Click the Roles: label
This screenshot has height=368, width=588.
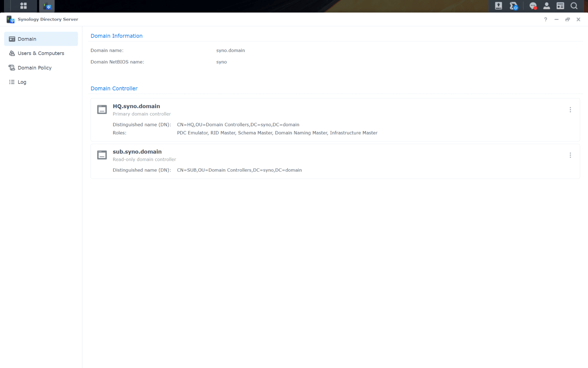pyautogui.click(x=120, y=133)
